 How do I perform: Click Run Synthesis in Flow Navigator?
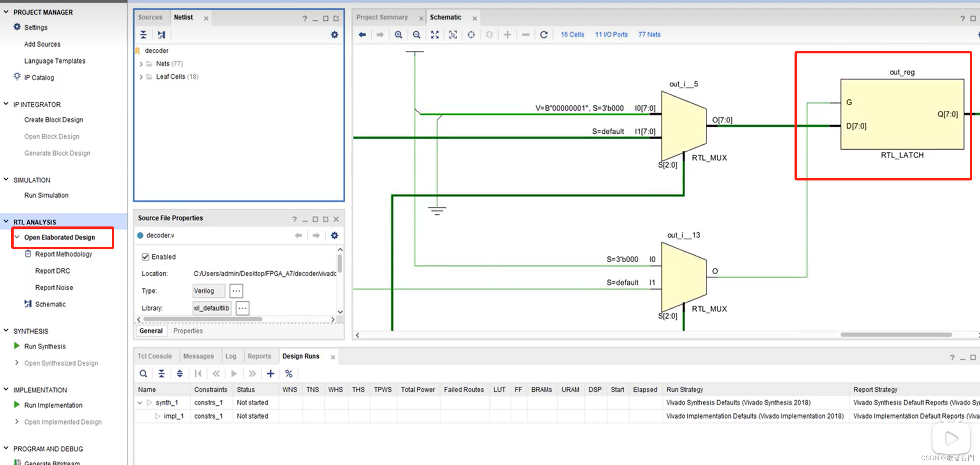tap(45, 347)
